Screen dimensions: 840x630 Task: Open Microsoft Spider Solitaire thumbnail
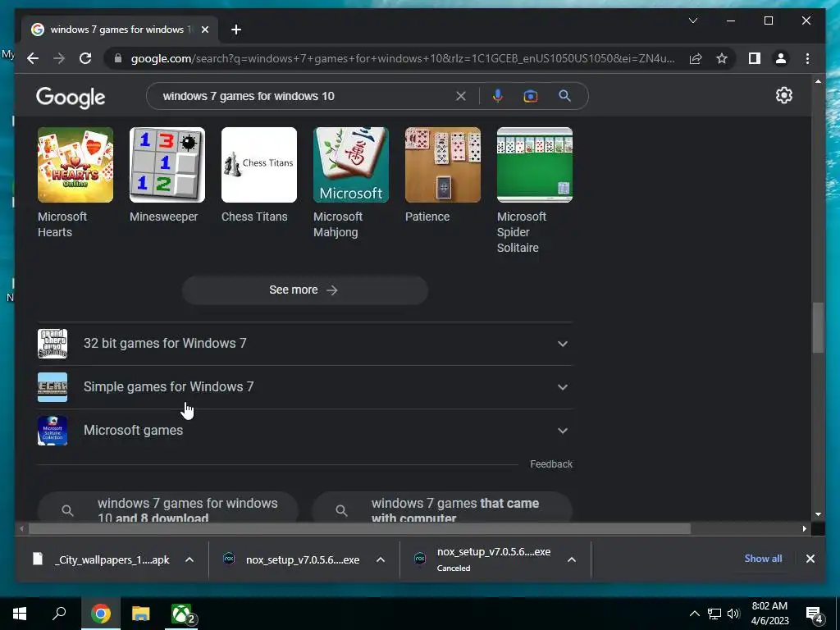535,165
